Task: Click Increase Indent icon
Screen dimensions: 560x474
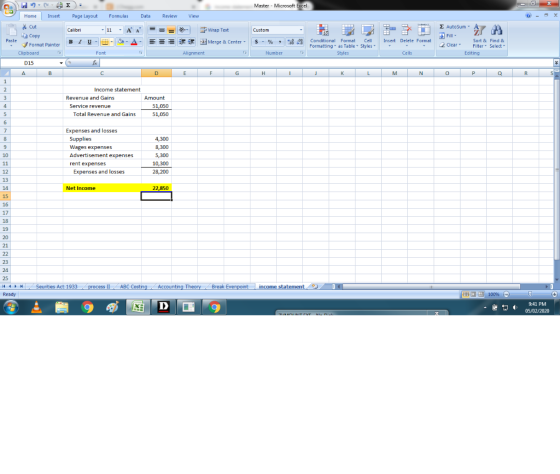Action: click(x=191, y=42)
